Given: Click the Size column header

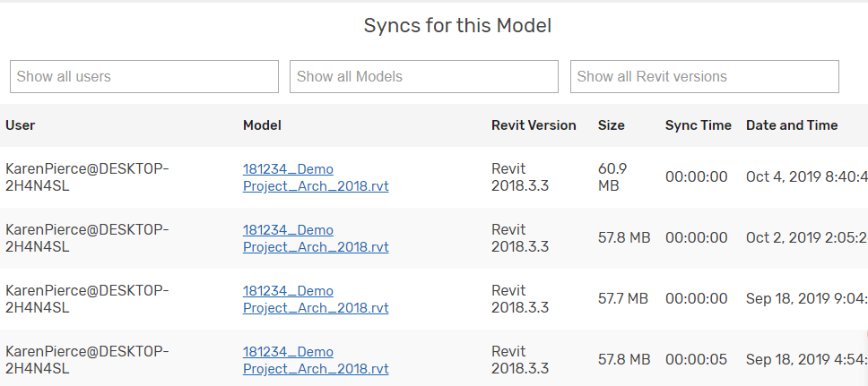Looking at the screenshot, I should (612, 125).
